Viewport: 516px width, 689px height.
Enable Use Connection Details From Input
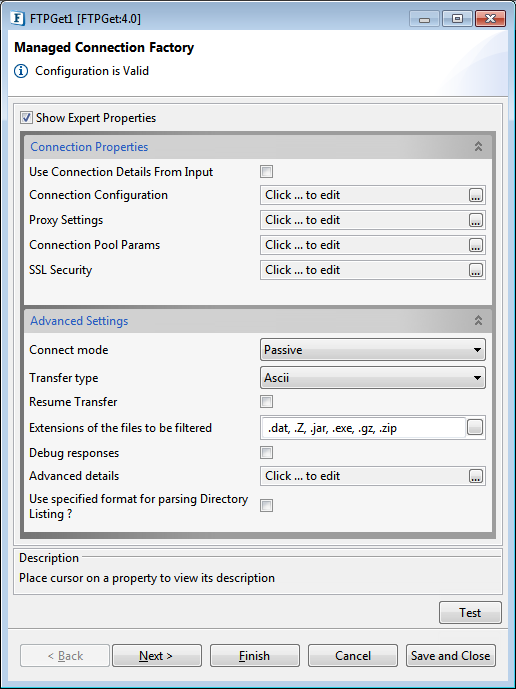click(266, 172)
